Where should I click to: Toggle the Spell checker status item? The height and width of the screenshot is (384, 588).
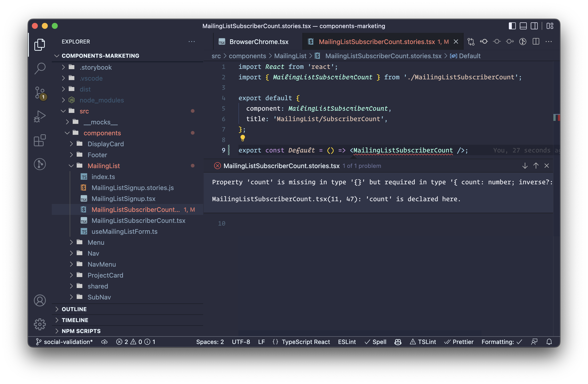pyautogui.click(x=375, y=342)
